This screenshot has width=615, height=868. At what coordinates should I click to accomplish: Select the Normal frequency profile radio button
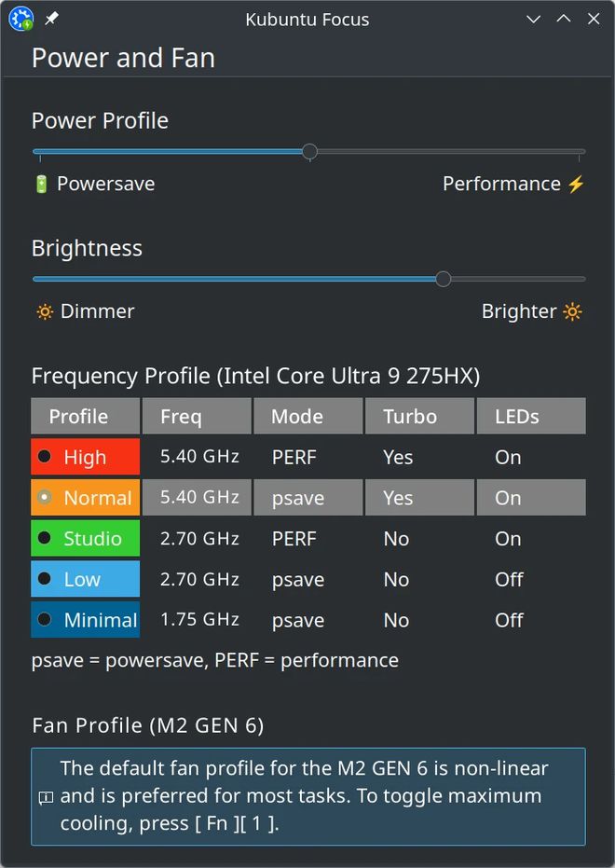click(44, 498)
